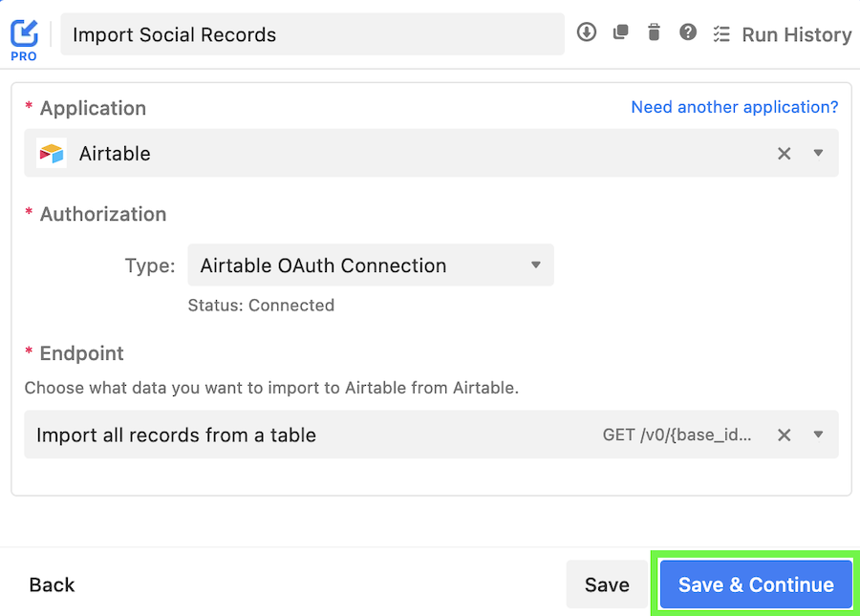Click Need another application? link
This screenshot has height=616, width=860.
[x=735, y=107]
